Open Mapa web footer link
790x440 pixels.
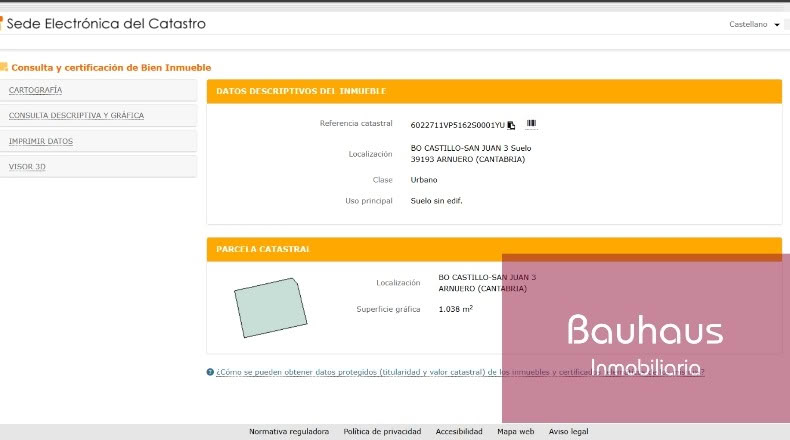coord(515,431)
